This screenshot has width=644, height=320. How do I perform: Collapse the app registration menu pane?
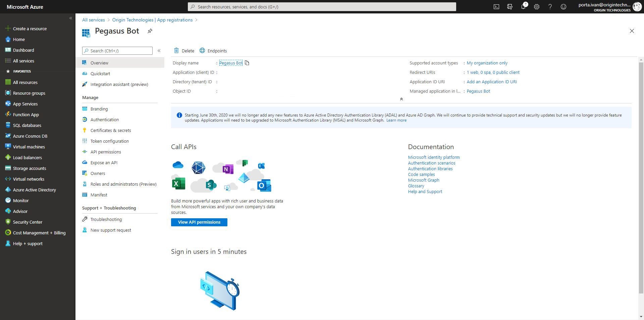click(x=159, y=51)
